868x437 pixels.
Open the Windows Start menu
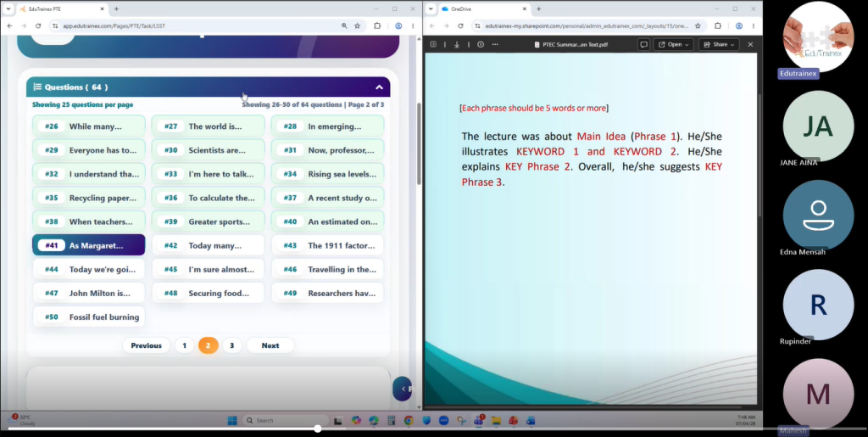(232, 420)
